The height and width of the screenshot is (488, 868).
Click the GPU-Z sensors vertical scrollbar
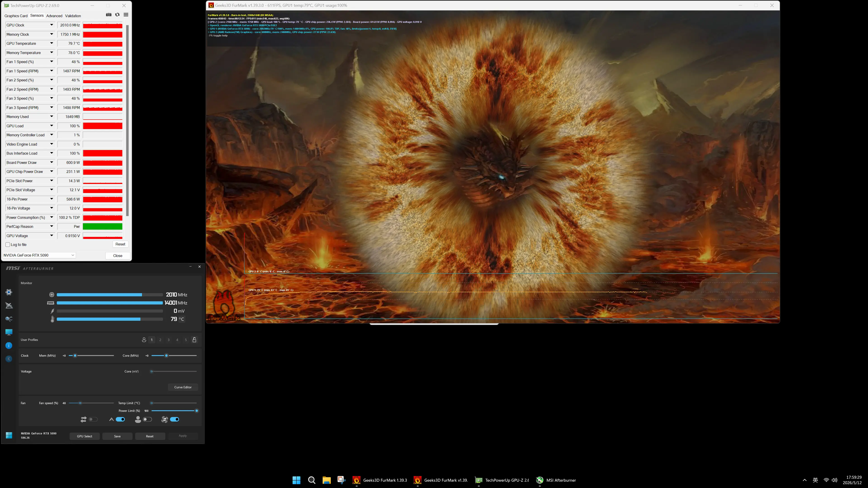tap(127, 120)
